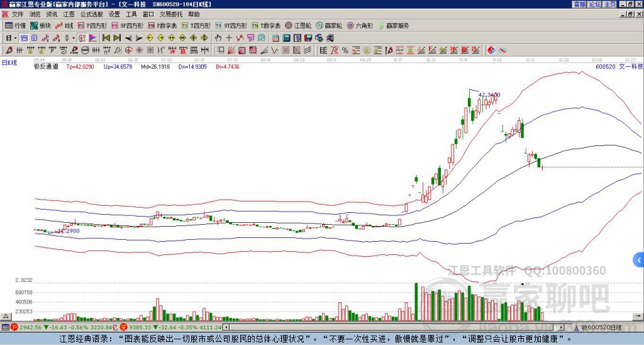Open the 六角形 hexagon tool
The width and height of the screenshot is (644, 345).
(360, 25)
